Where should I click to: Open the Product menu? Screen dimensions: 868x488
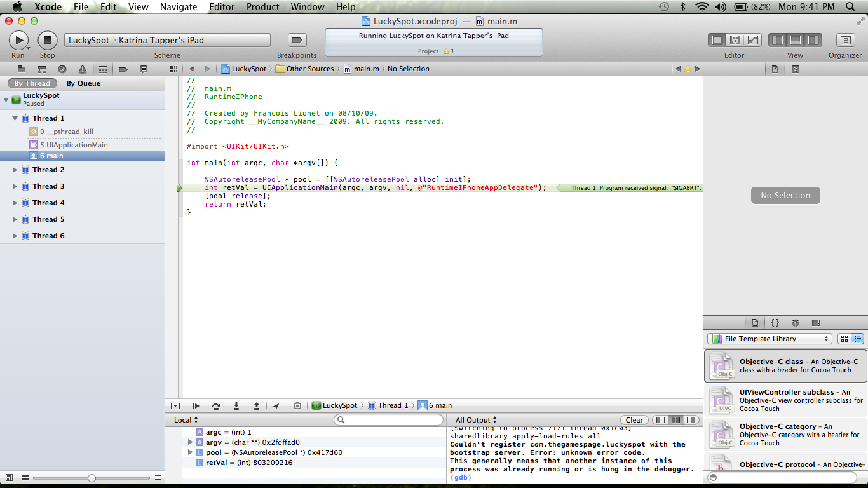pos(263,7)
